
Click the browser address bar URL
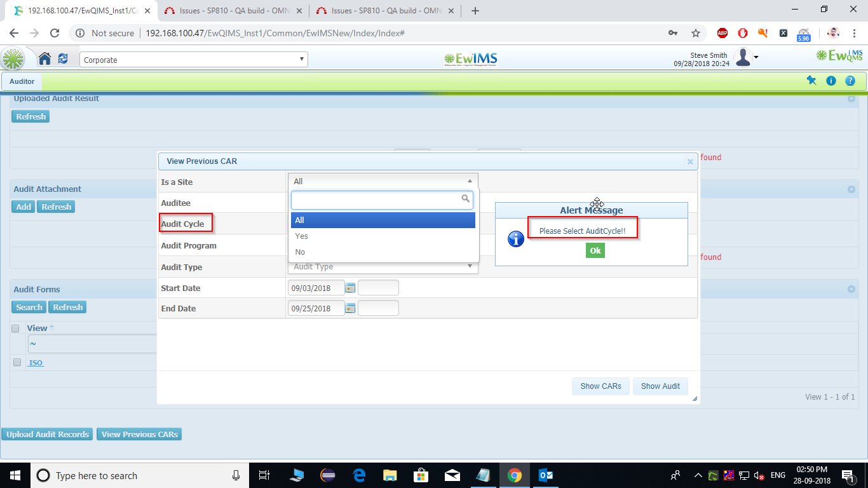(275, 33)
